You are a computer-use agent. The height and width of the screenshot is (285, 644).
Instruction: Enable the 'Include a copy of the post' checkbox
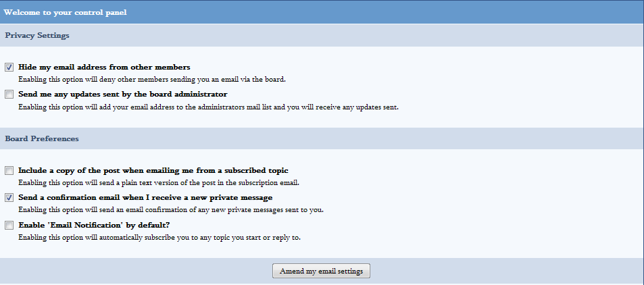point(9,171)
